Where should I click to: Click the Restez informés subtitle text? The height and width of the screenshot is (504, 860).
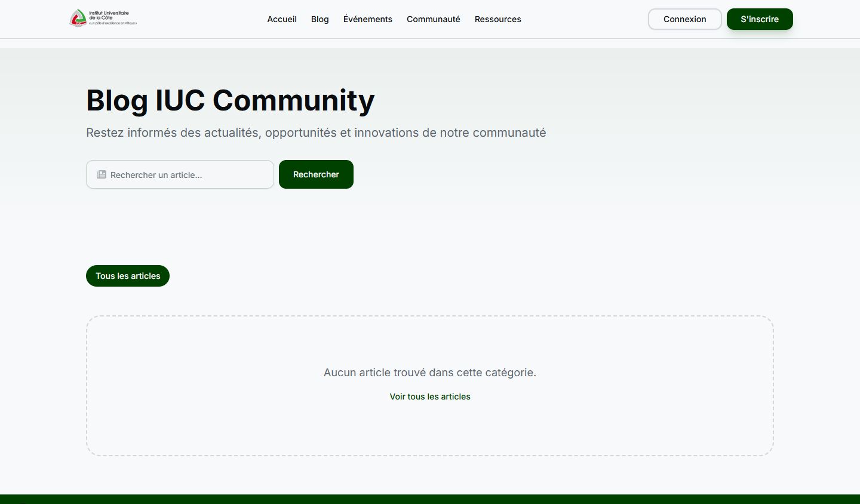pos(316,133)
